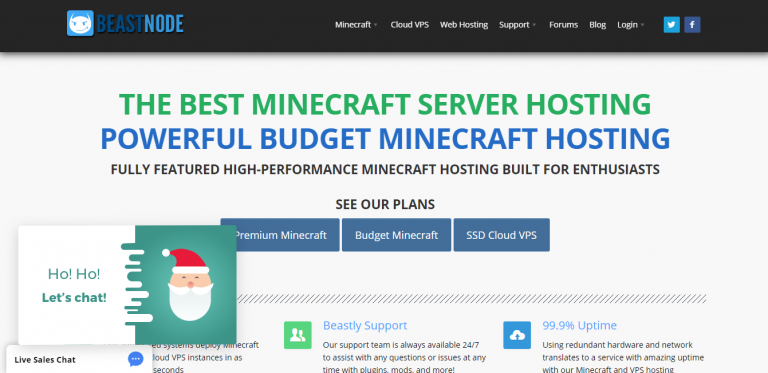Viewport: 768px width, 373px height.
Task: Click the Premium Minecraft button
Action: 280,235
